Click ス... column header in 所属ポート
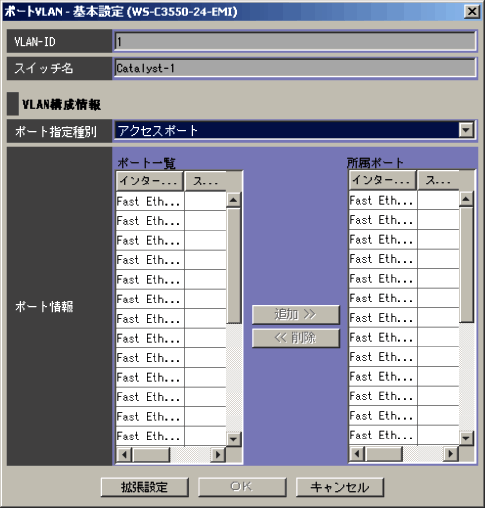Screen dimensions: 485x508 pos(438,180)
